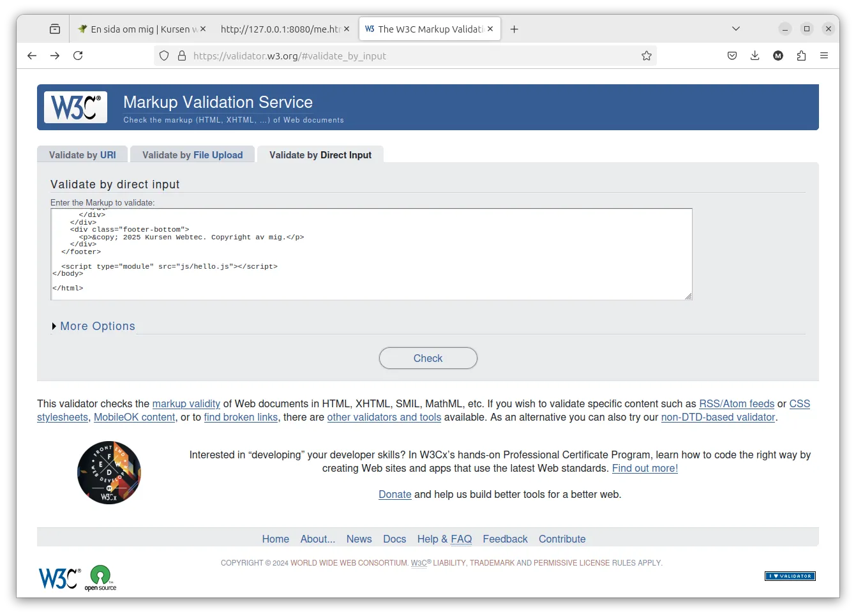
Task: Click the Check button
Action: tap(428, 358)
